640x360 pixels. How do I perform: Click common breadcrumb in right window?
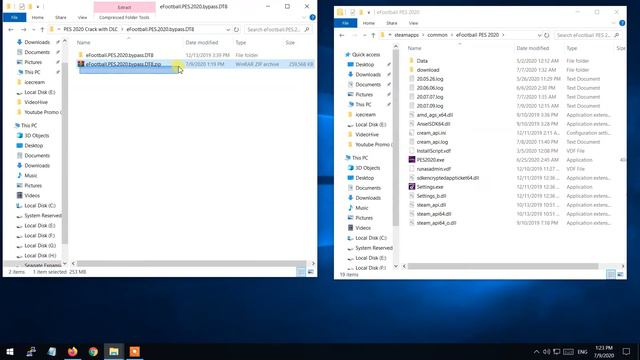[x=437, y=35]
